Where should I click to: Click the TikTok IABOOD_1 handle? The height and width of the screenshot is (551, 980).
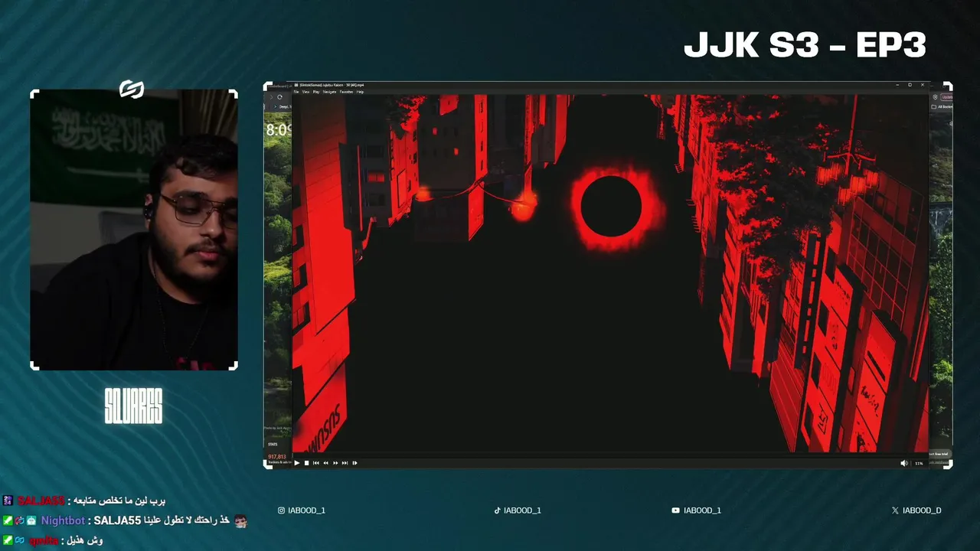pyautogui.click(x=518, y=510)
